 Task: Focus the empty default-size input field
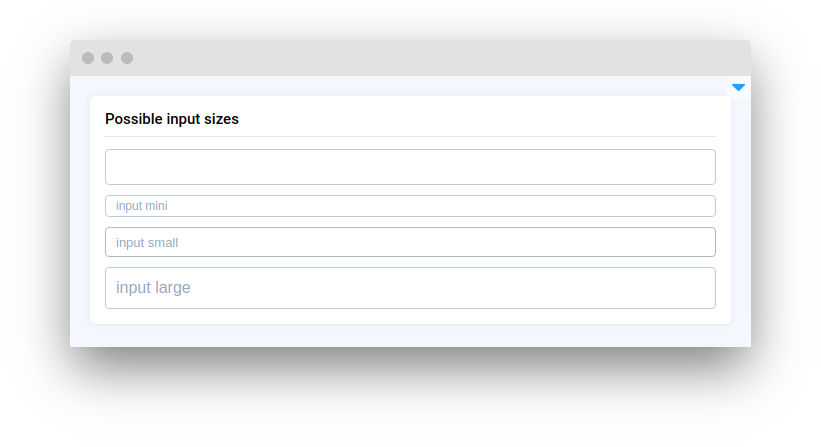pyautogui.click(x=410, y=167)
